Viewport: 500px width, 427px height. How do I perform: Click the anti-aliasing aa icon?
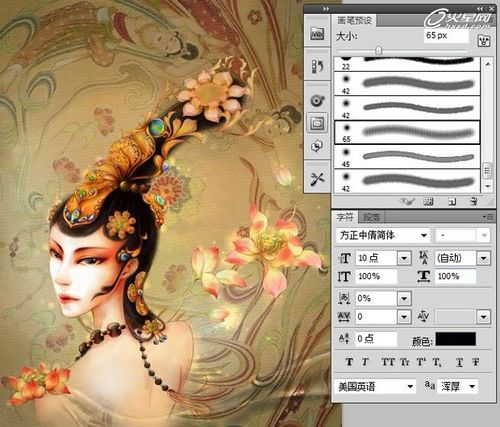click(429, 385)
